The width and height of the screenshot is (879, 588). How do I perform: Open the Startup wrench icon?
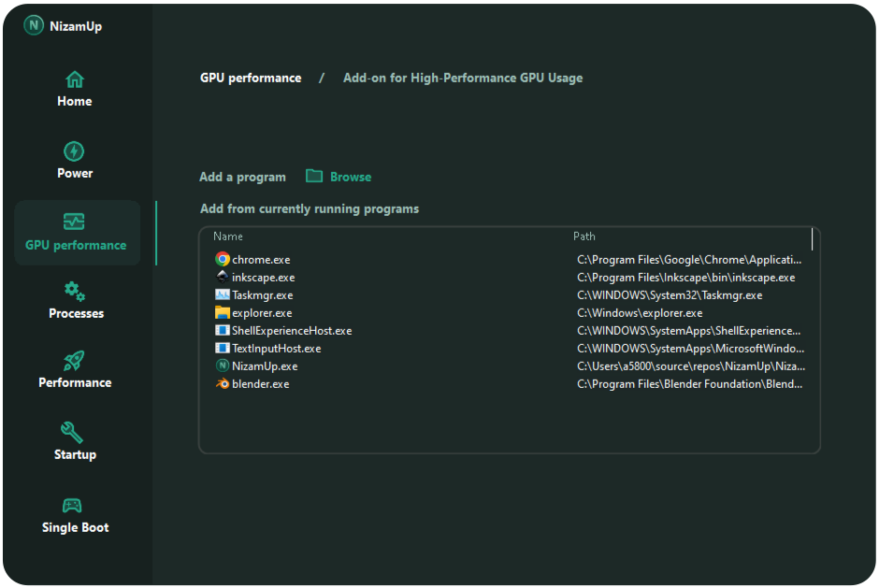[72, 432]
